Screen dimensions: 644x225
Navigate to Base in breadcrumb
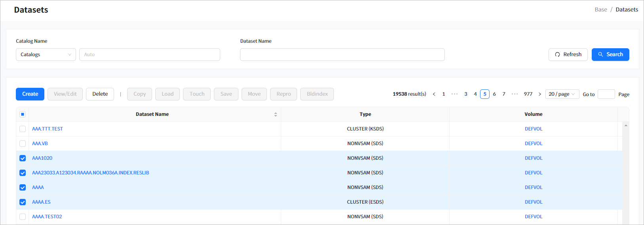[600, 9]
